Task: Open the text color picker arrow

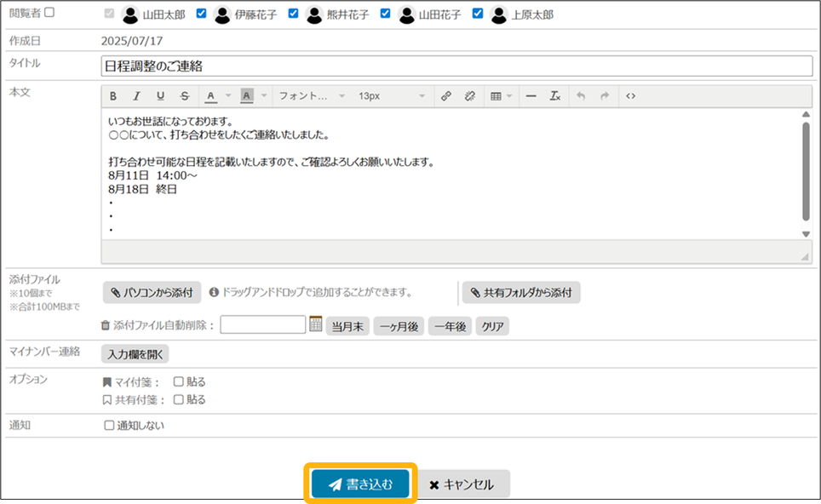Action: (228, 96)
